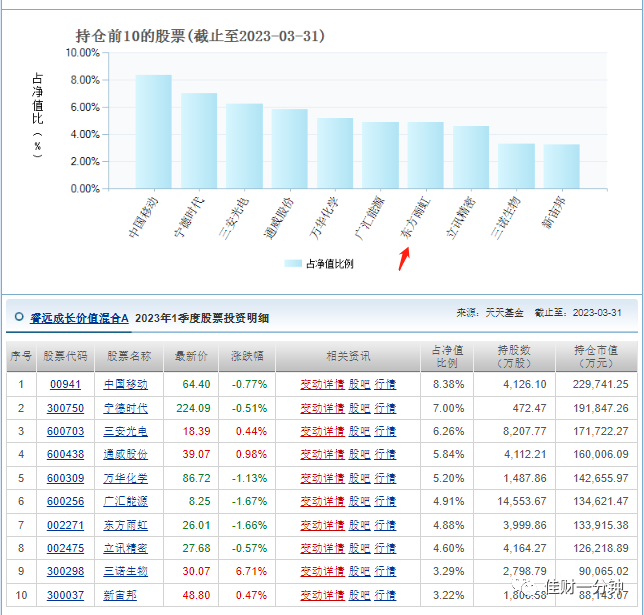Click the 来源：天天基金 source text
The image size is (644, 615).
click(x=490, y=313)
